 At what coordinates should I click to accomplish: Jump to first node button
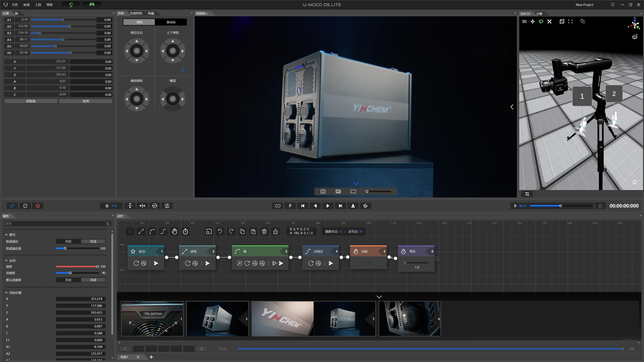303,206
